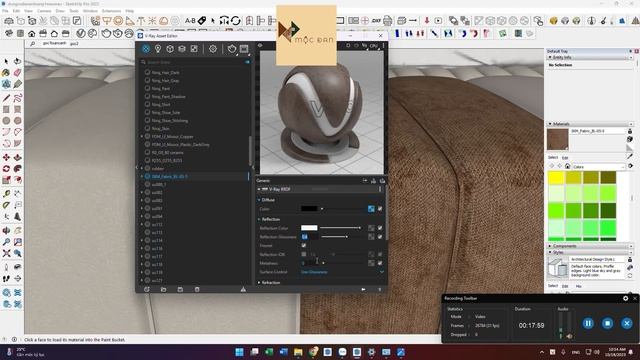Viewport: 640px width, 360px height.
Task: Stop the screen recording
Action: 607,323
